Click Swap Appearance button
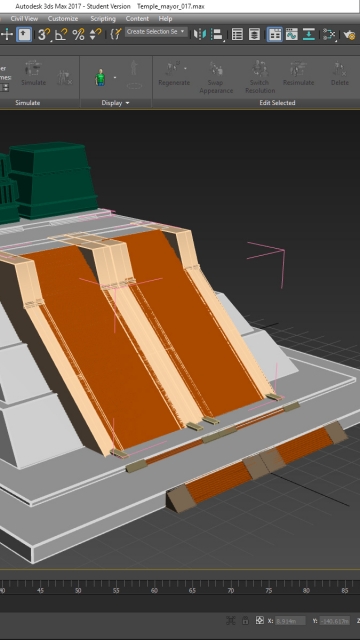Viewport: 360px width, 640px height. (x=216, y=78)
